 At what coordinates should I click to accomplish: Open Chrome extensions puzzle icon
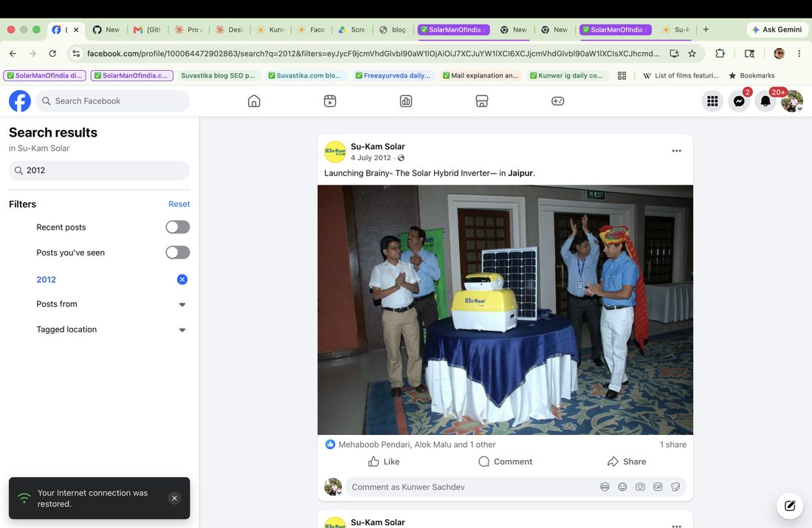coord(720,53)
